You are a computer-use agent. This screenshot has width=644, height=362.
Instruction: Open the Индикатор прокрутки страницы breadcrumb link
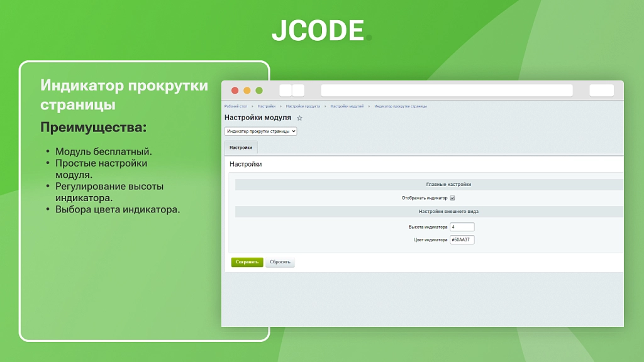401,106
